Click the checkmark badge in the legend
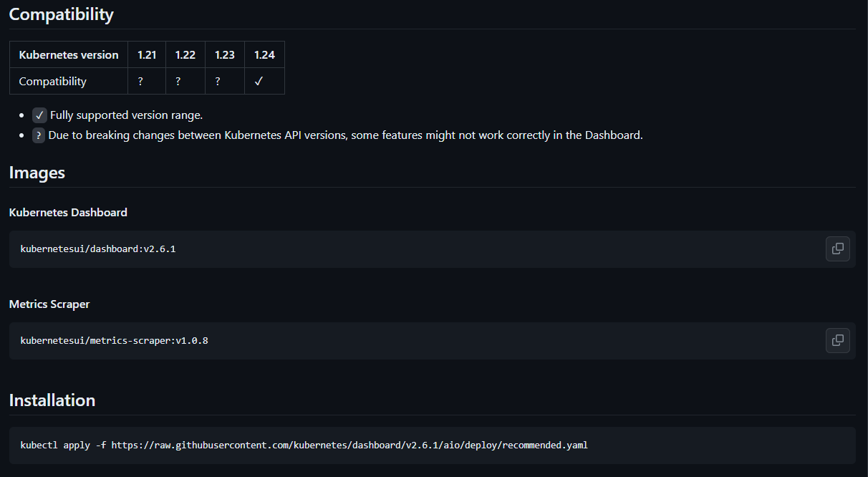Image resolution: width=868 pixels, height=477 pixels. [39, 115]
